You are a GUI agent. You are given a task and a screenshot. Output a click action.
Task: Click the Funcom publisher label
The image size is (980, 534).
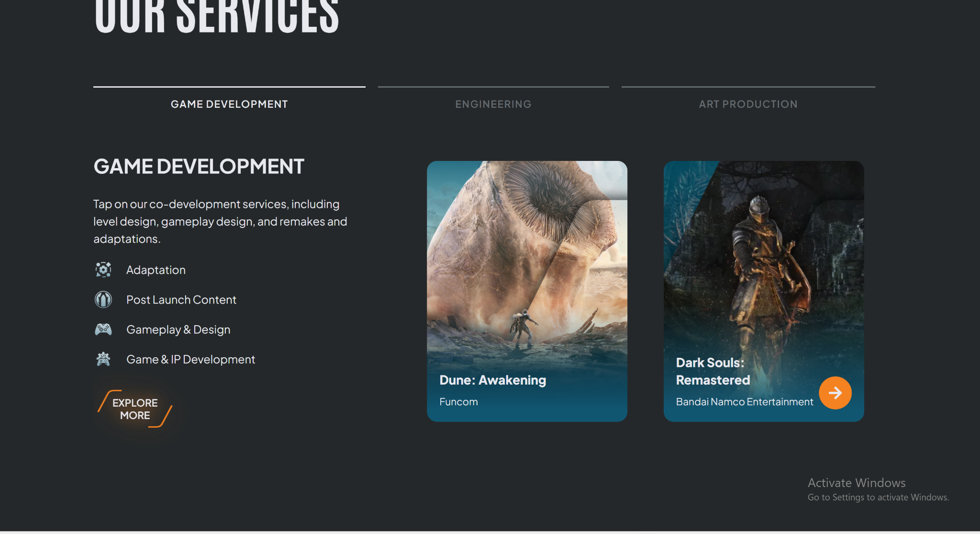click(458, 402)
